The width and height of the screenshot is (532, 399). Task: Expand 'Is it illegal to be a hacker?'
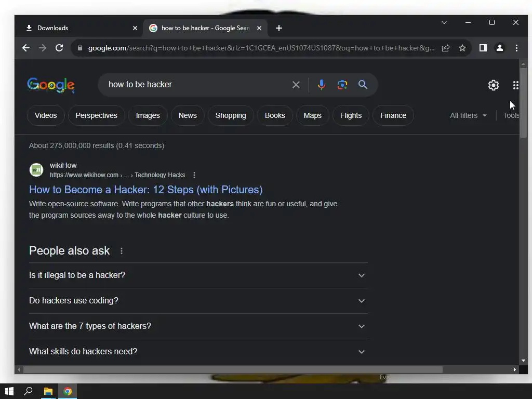[198, 275]
